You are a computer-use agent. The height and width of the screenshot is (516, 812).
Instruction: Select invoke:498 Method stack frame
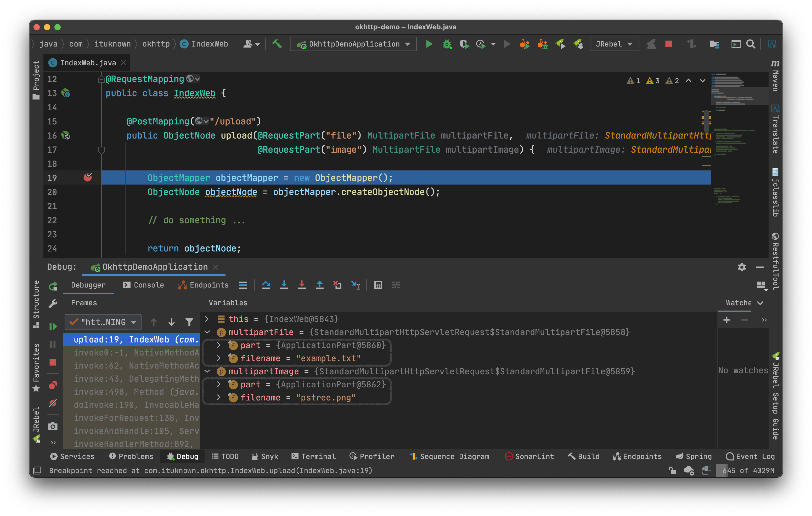[135, 392]
